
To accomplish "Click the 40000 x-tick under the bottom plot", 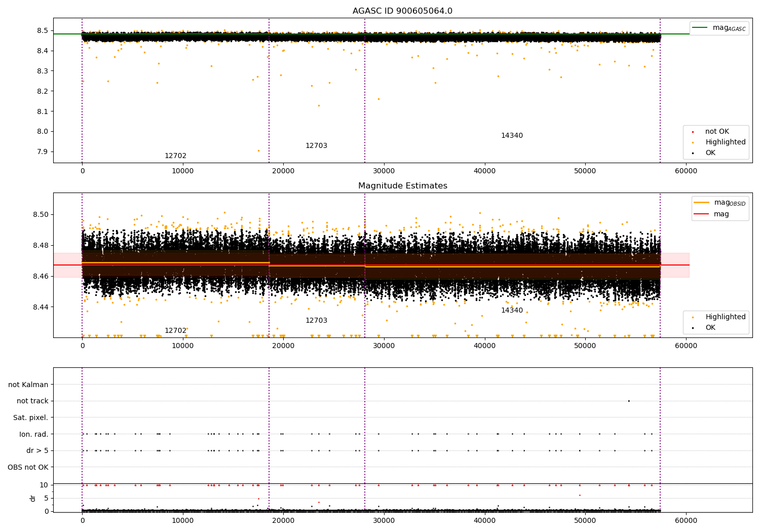I will tap(485, 521).
